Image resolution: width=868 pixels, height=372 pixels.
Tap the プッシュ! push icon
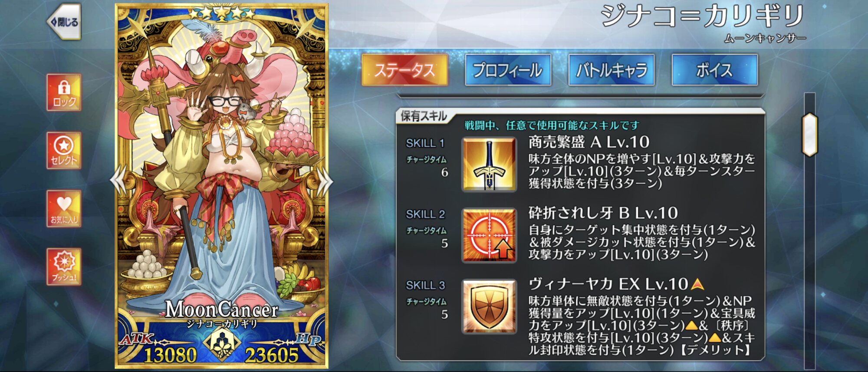coord(64,267)
